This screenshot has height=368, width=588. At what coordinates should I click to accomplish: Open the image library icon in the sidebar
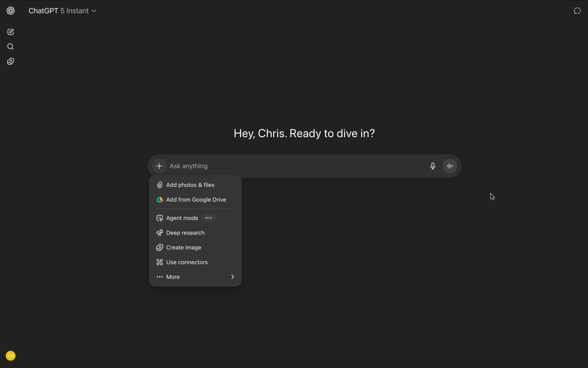pyautogui.click(x=11, y=61)
